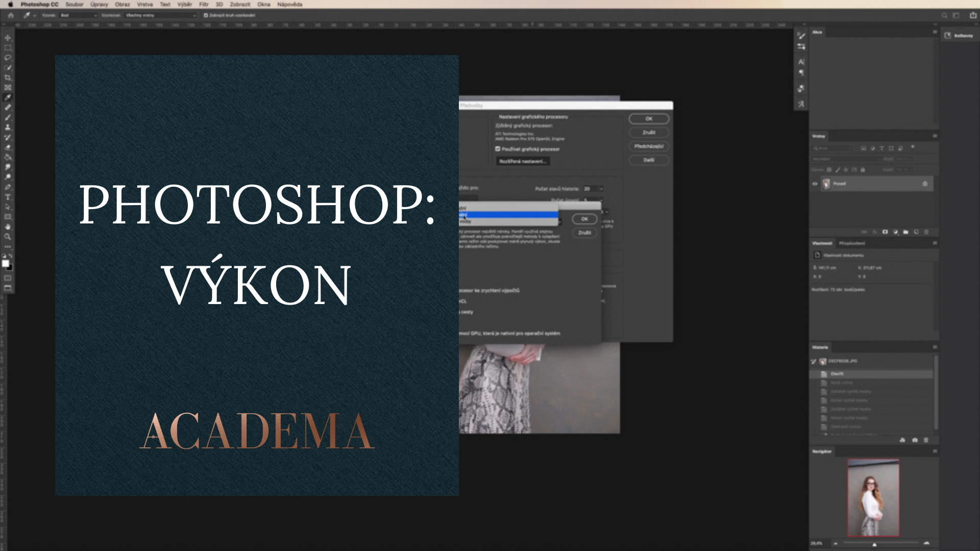980x551 pixels.
Task: Select the Eyedropper tool in the toolbox
Action: [x=8, y=97]
